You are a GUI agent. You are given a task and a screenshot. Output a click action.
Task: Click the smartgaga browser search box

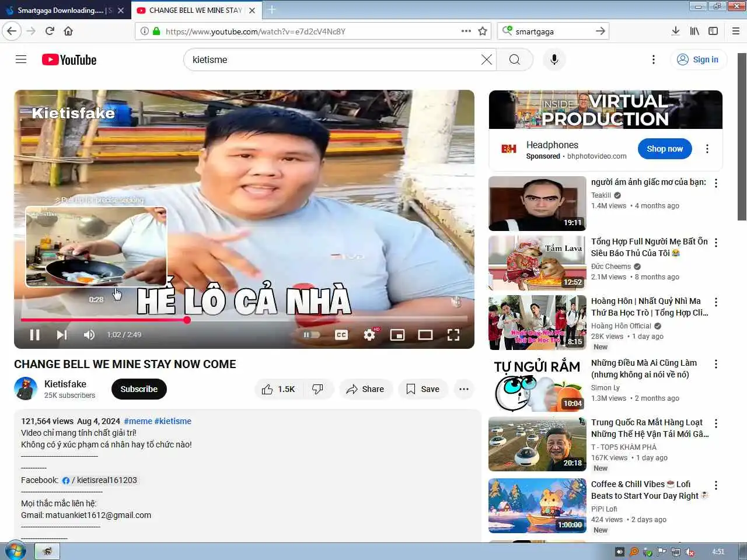pyautogui.click(x=553, y=31)
